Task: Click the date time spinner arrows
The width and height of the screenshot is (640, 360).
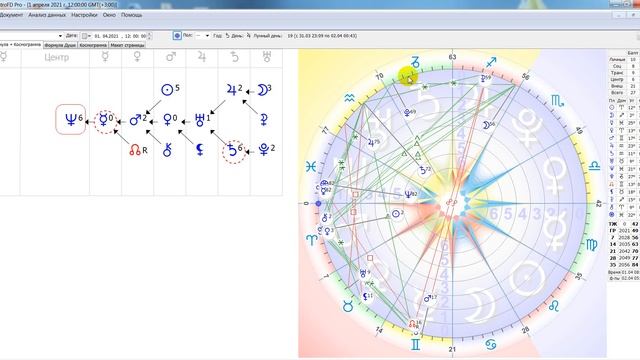Action: (x=149, y=36)
